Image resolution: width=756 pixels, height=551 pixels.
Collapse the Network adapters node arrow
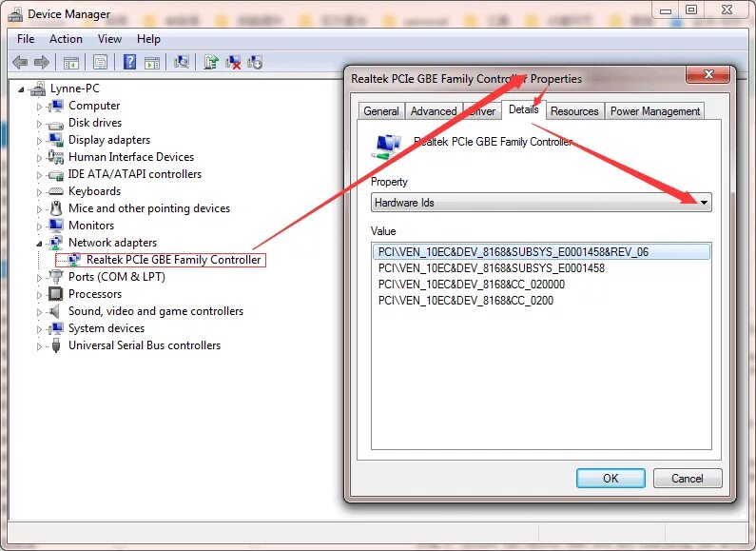click(39, 244)
